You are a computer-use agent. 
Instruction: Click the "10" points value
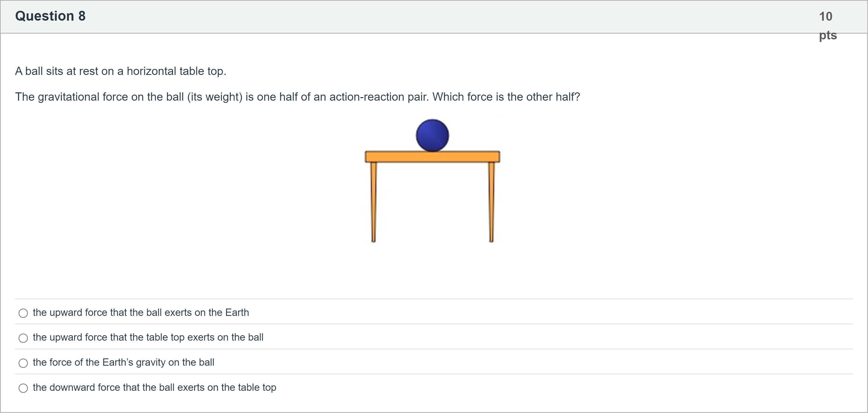click(825, 16)
